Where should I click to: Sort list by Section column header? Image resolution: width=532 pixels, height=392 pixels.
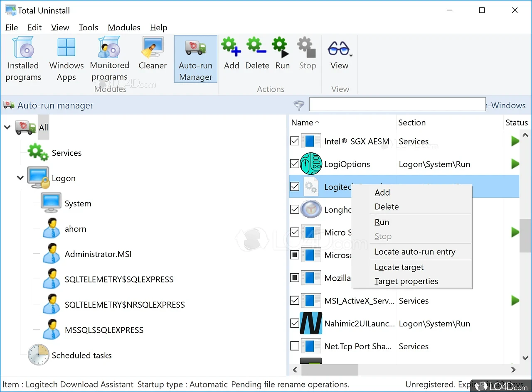[x=411, y=122]
